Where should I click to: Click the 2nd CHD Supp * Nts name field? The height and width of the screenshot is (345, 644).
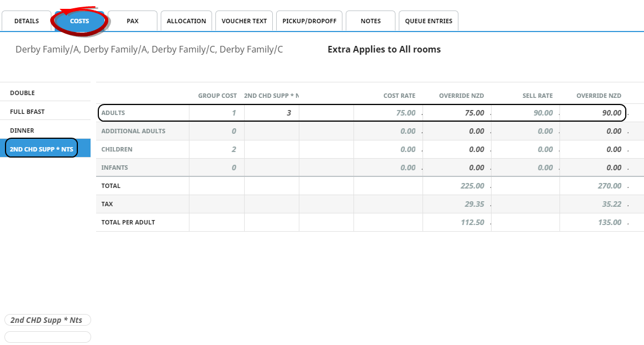point(47,320)
